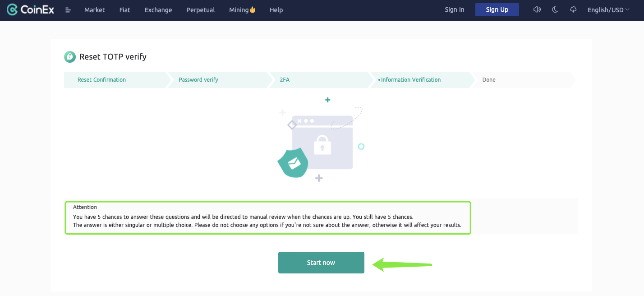Click the green lock icon beside Reset TOTP verify
The image size is (644, 296).
pos(70,57)
